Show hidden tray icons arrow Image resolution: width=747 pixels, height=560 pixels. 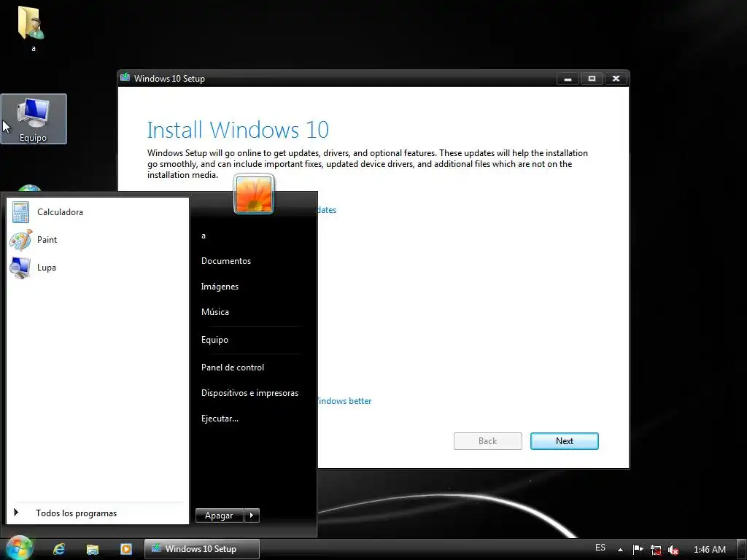click(620, 550)
